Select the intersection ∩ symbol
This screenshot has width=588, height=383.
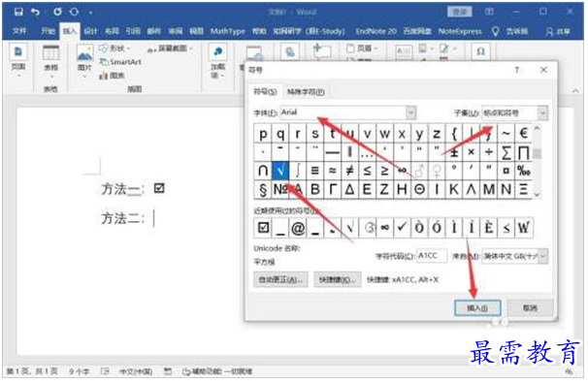(263, 171)
